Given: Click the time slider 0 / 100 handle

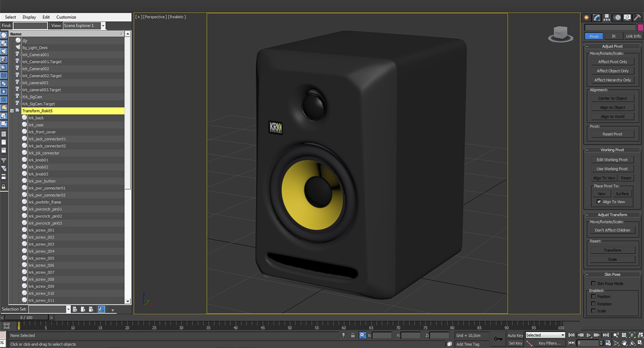Looking at the screenshot, I should tap(26, 317).
